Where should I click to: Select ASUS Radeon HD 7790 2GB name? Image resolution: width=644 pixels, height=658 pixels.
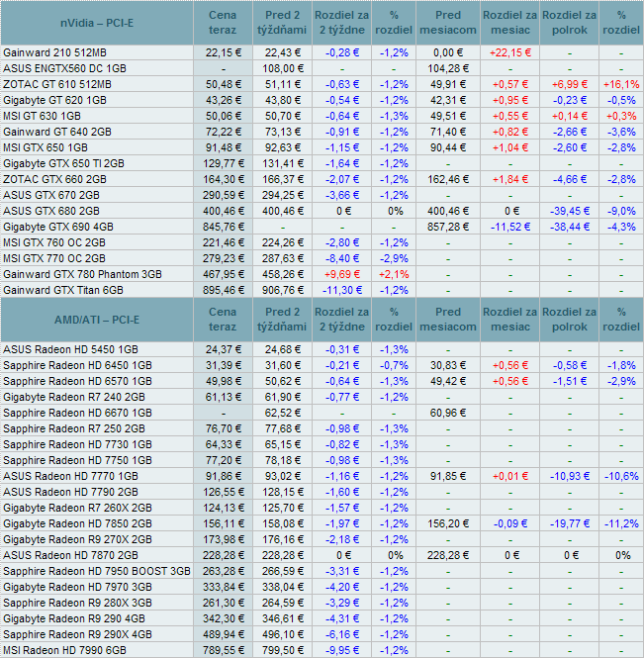tap(70, 492)
